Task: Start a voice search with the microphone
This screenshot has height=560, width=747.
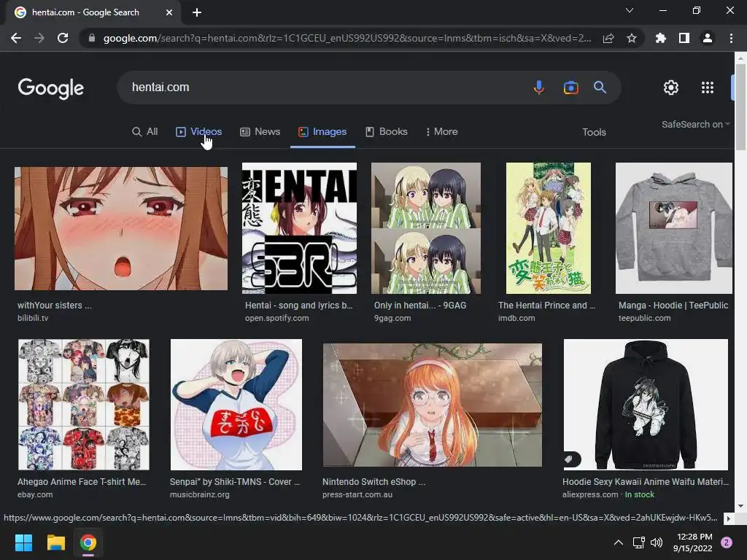Action: (539, 87)
